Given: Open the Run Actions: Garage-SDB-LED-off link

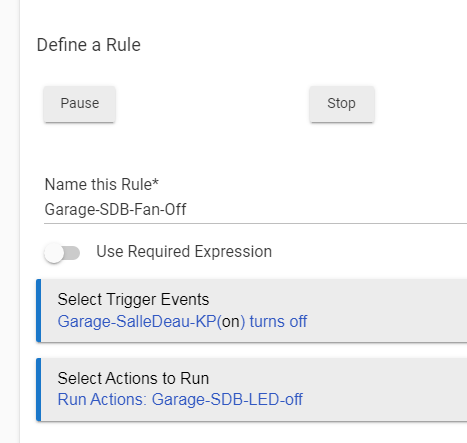Looking at the screenshot, I should pyautogui.click(x=180, y=399).
